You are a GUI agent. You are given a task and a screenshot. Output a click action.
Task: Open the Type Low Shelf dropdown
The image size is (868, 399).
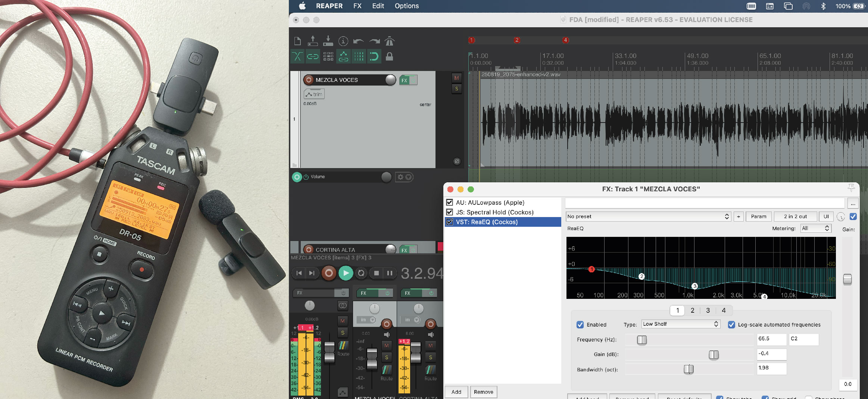click(680, 324)
